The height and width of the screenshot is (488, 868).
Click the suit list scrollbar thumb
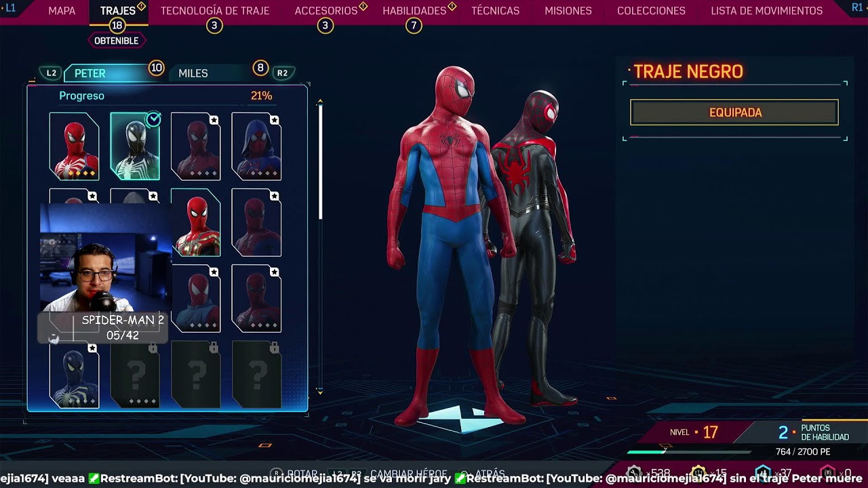(x=320, y=163)
